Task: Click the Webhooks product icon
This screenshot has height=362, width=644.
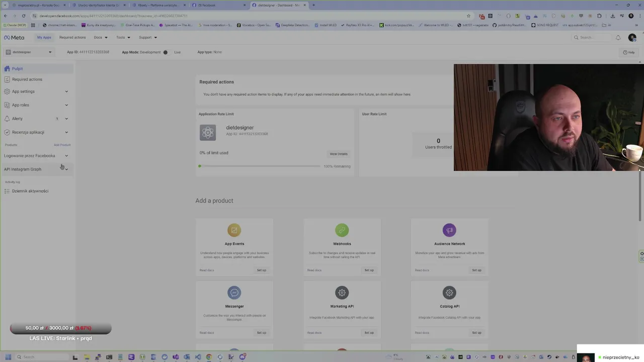Action: [x=342, y=230]
